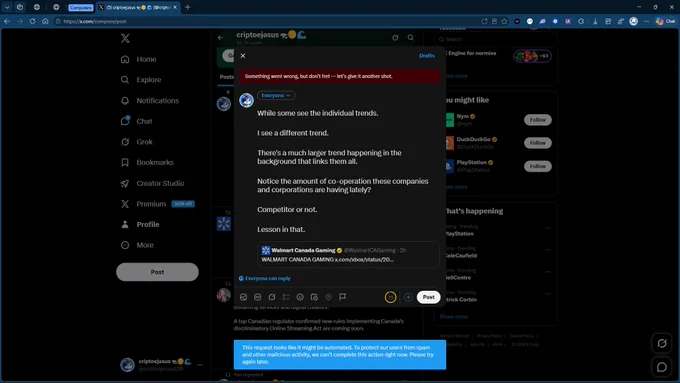680x383 pixels.
Task: Schedule the post with the calendar icon
Action: click(314, 297)
